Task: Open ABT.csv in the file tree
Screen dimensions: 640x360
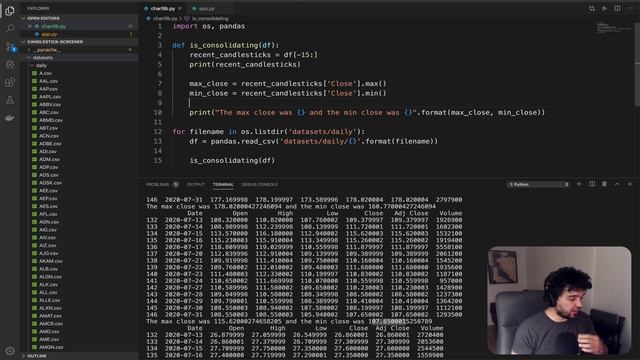Action: (x=48, y=128)
